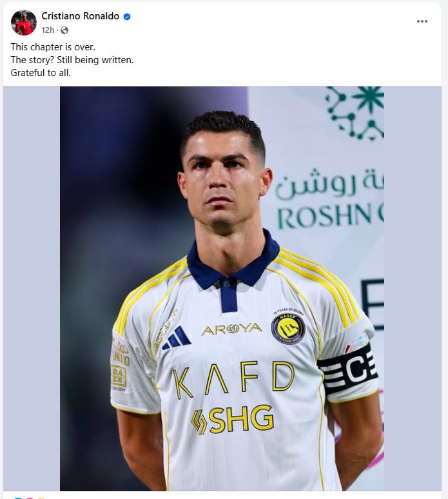This screenshot has width=448, height=499.
Task: Click the black captain armband in photo
Action: 348,369
